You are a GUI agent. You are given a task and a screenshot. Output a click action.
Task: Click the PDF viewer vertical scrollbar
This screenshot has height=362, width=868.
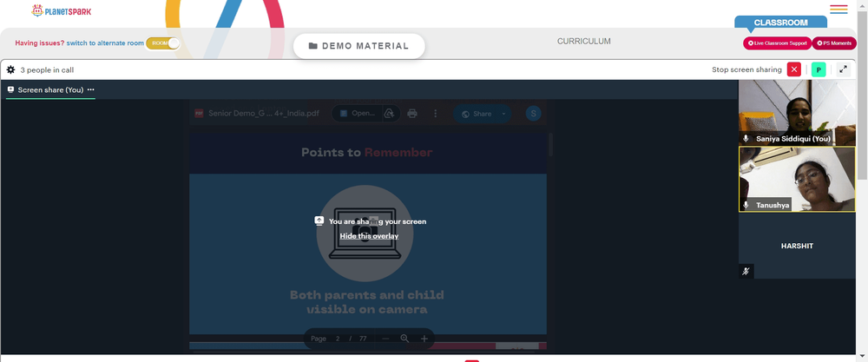coord(550,145)
